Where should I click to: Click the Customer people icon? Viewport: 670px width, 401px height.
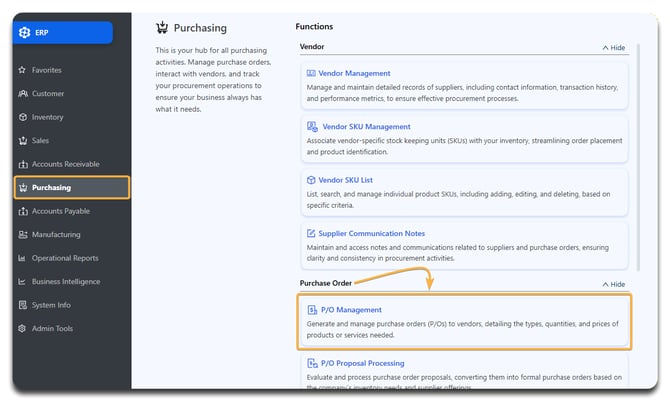(x=23, y=94)
